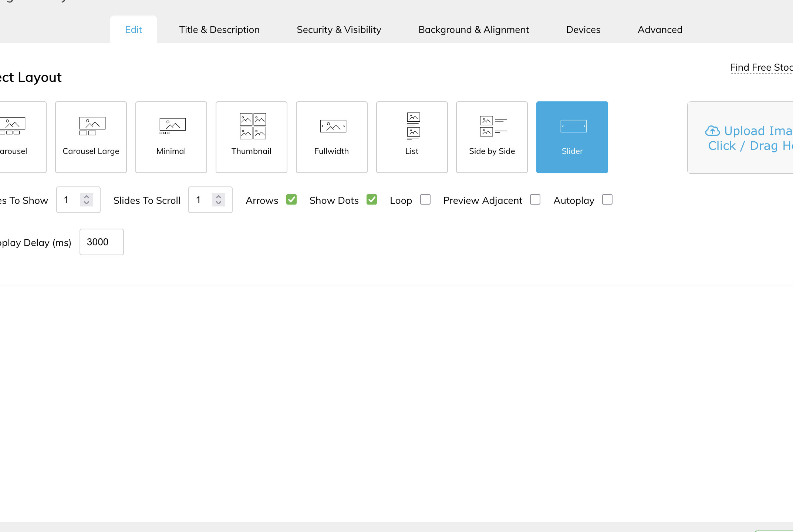The height and width of the screenshot is (532, 793).
Task: Open the Devices tab
Action: click(583, 30)
